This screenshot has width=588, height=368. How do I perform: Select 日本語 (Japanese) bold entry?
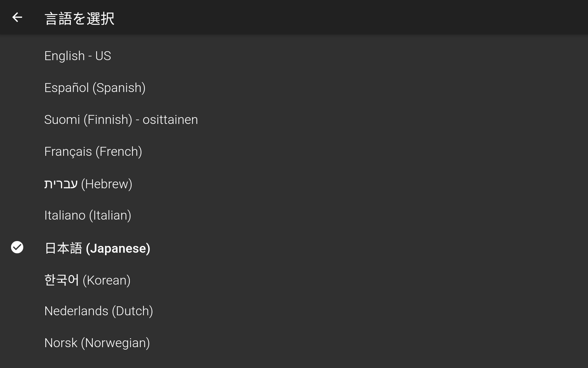point(294,248)
